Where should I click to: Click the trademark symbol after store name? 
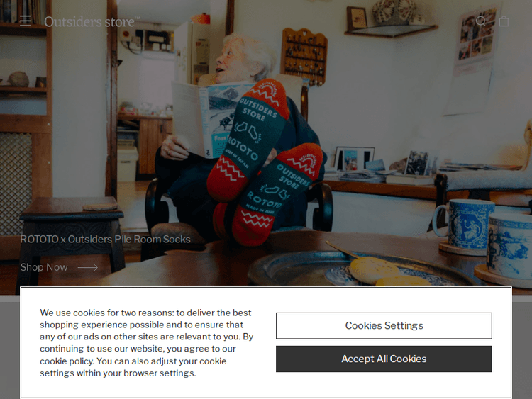138,18
